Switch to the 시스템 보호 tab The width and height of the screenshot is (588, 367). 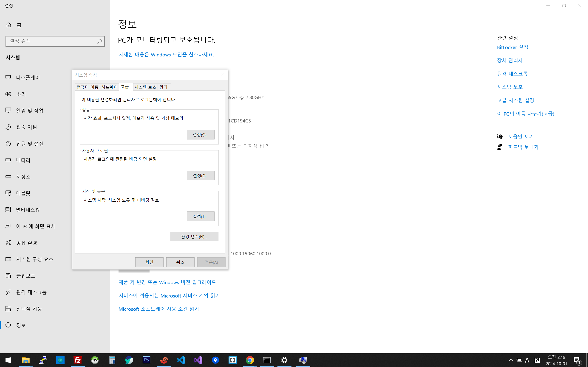145,87
